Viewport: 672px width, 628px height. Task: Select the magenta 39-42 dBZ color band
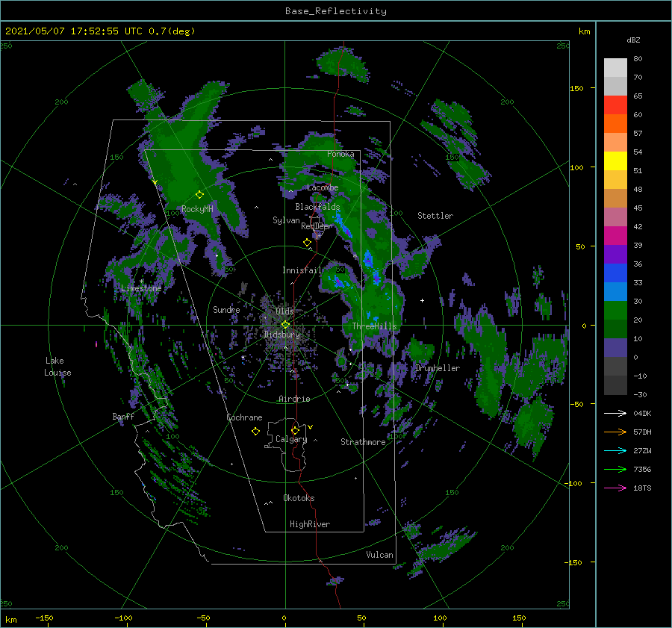(x=615, y=235)
